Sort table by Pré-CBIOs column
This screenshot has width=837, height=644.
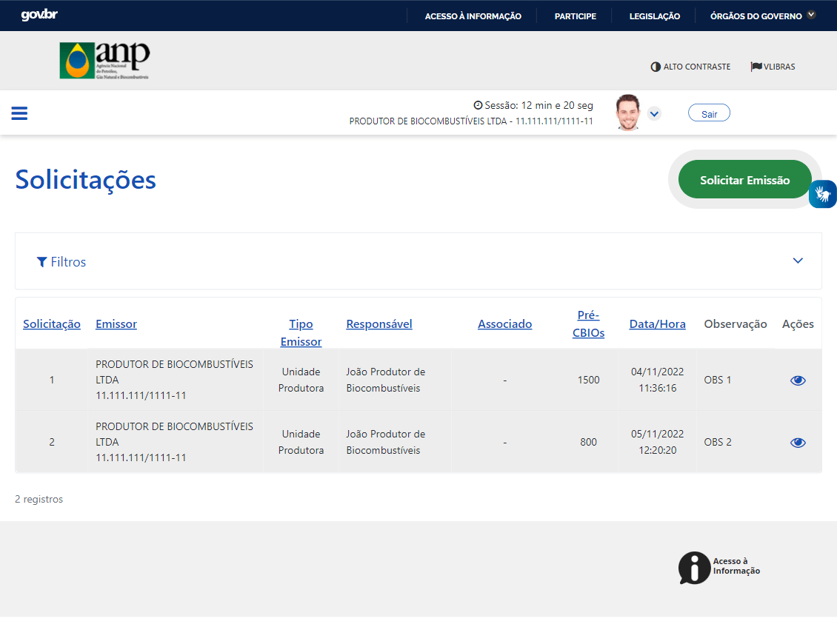pyautogui.click(x=588, y=324)
